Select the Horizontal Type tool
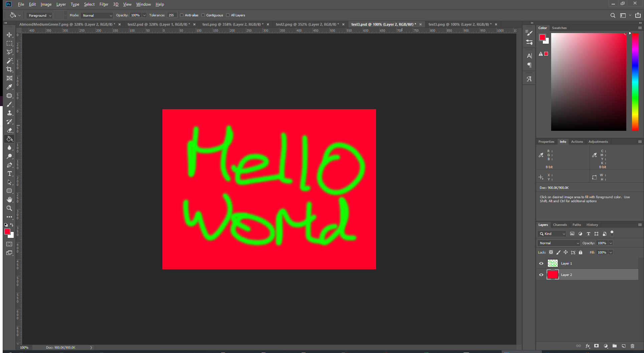 9,173
